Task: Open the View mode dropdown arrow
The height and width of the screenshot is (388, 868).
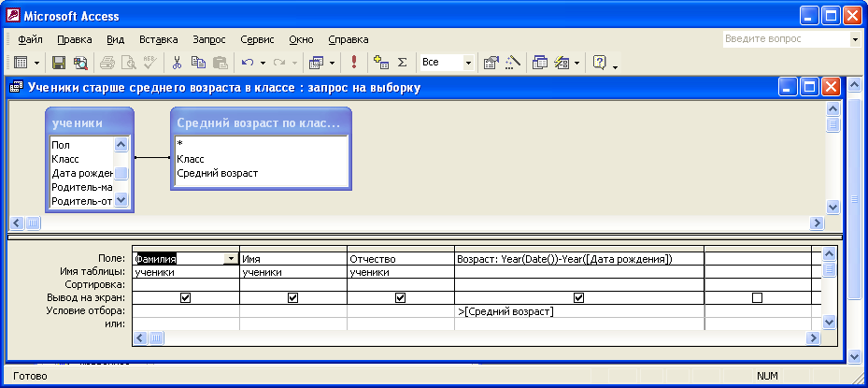Action: (x=36, y=64)
